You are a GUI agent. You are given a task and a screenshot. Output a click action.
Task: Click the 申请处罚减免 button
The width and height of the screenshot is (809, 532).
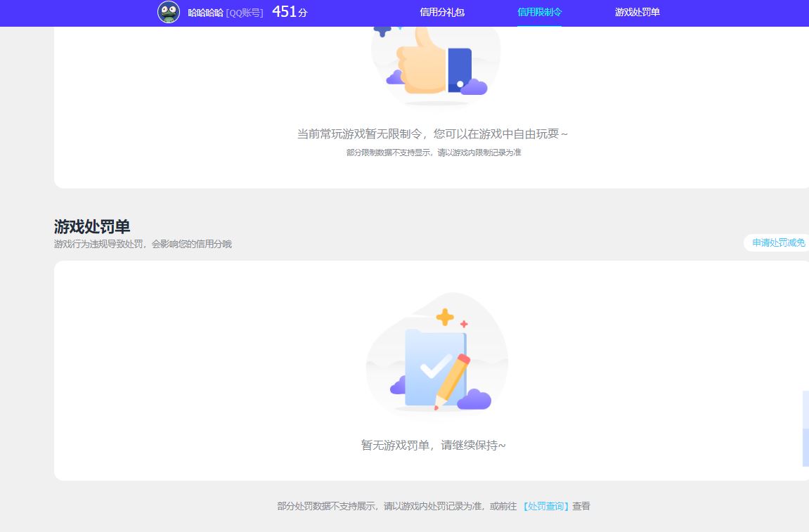(778, 242)
